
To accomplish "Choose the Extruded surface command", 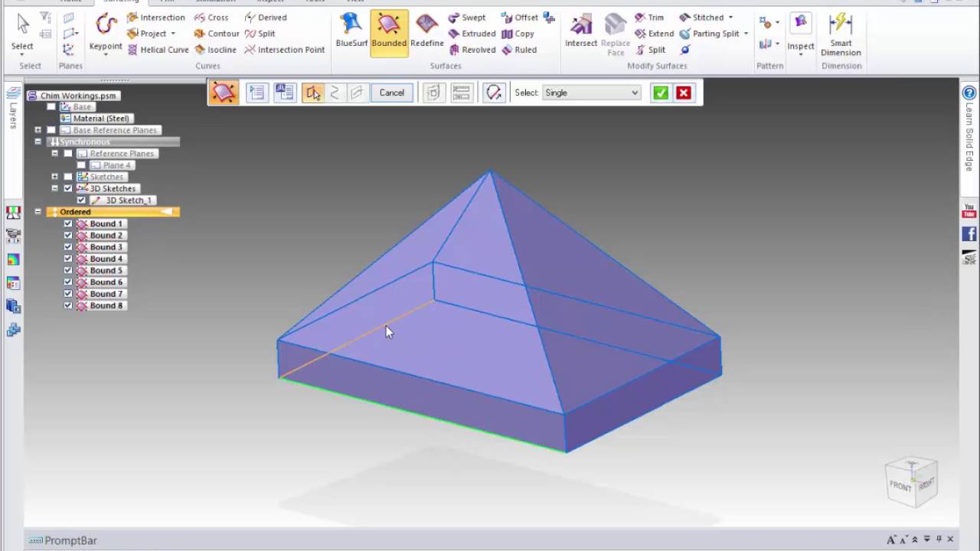I will click(472, 34).
